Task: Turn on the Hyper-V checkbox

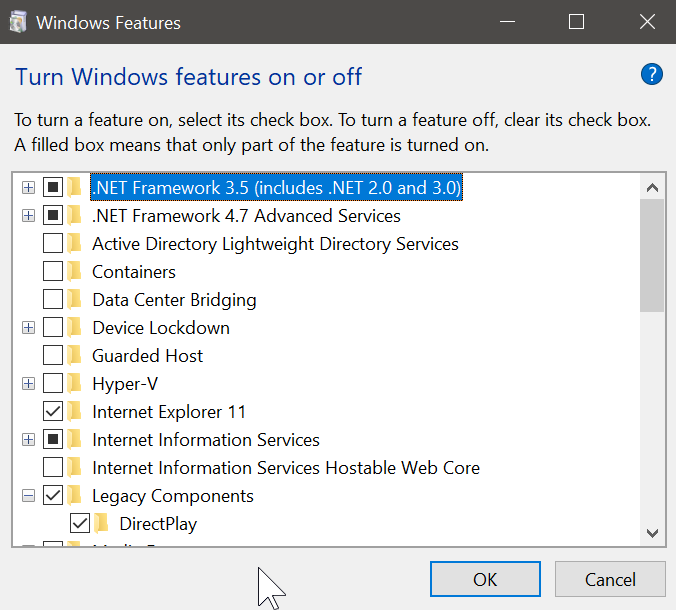Action: [53, 383]
